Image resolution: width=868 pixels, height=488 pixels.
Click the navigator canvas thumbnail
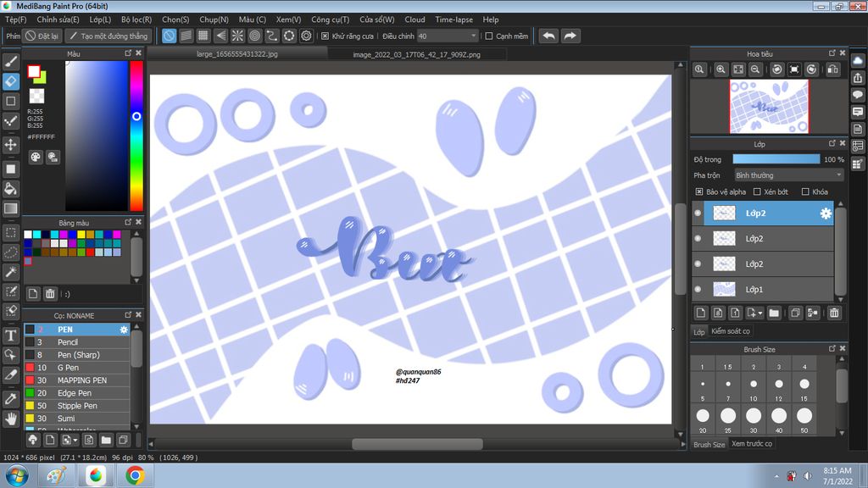tap(769, 106)
